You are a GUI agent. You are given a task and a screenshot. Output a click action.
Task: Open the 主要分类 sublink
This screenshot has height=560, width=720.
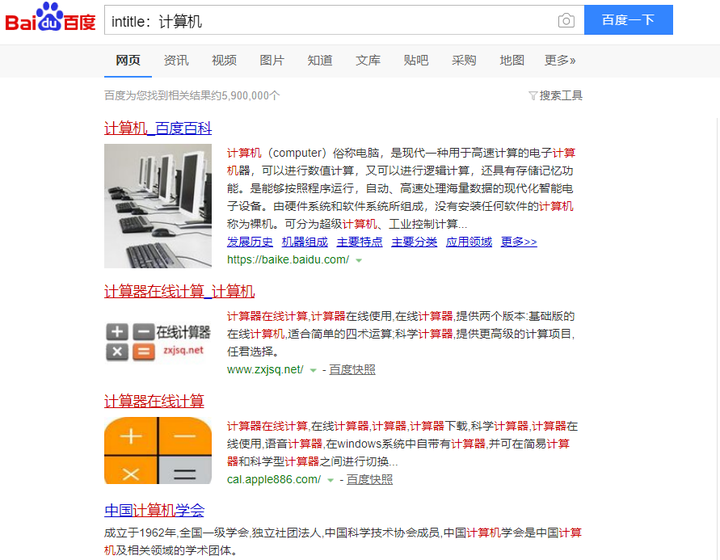click(414, 242)
